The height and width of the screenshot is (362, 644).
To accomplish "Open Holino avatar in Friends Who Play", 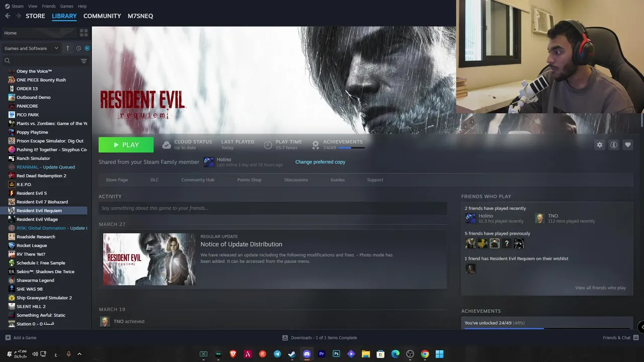I will click(x=470, y=218).
